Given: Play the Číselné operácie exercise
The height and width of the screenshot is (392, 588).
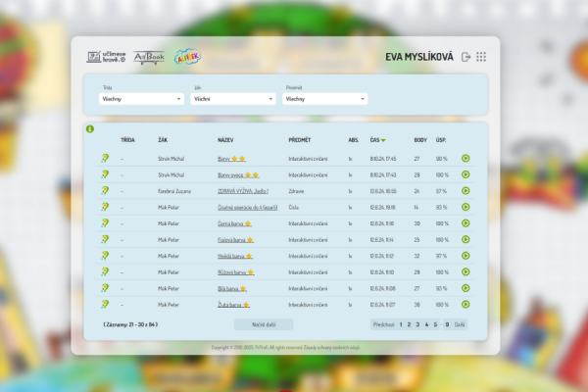Looking at the screenshot, I should (x=465, y=207).
